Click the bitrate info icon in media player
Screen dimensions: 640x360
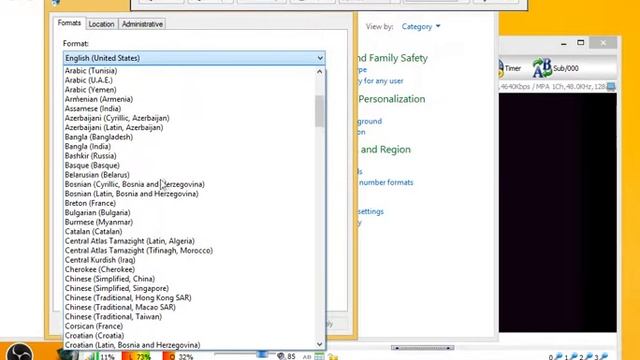click(611, 87)
